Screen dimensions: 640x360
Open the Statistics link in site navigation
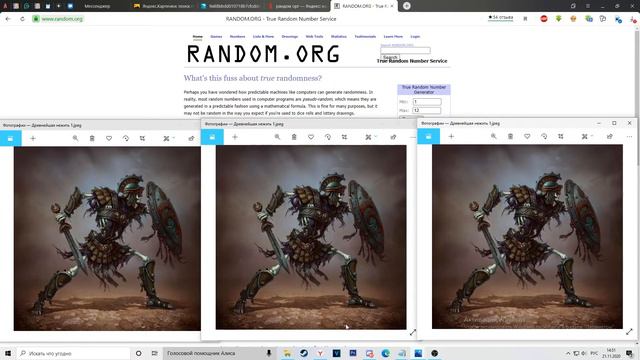[339, 37]
